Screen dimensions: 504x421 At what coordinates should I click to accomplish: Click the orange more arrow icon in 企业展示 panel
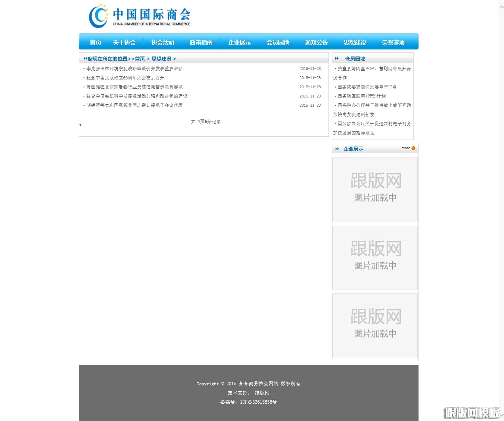[413, 148]
